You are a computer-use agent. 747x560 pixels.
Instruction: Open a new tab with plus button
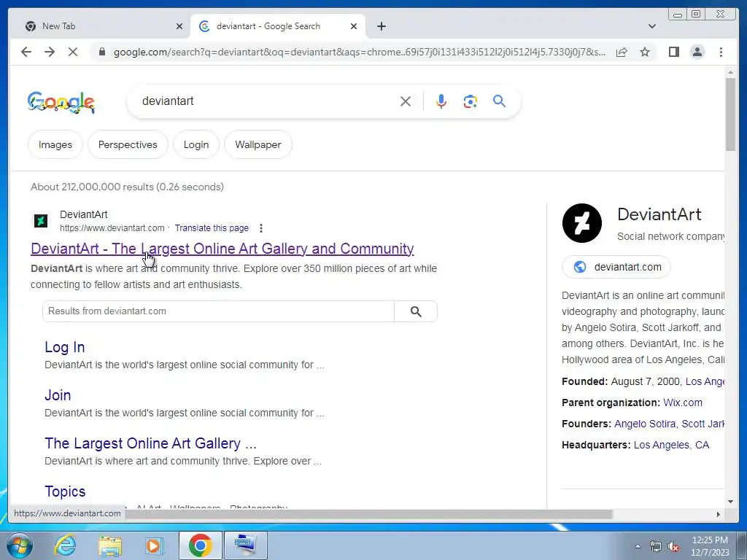pyautogui.click(x=381, y=26)
